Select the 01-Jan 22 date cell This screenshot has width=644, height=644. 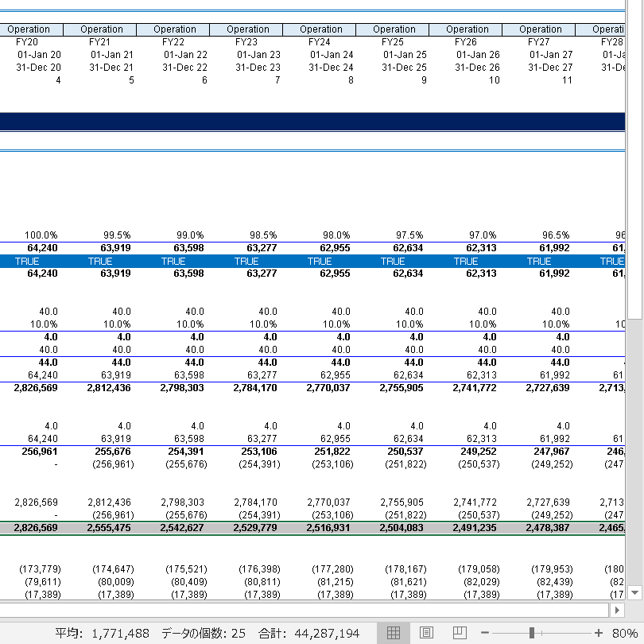185,55
